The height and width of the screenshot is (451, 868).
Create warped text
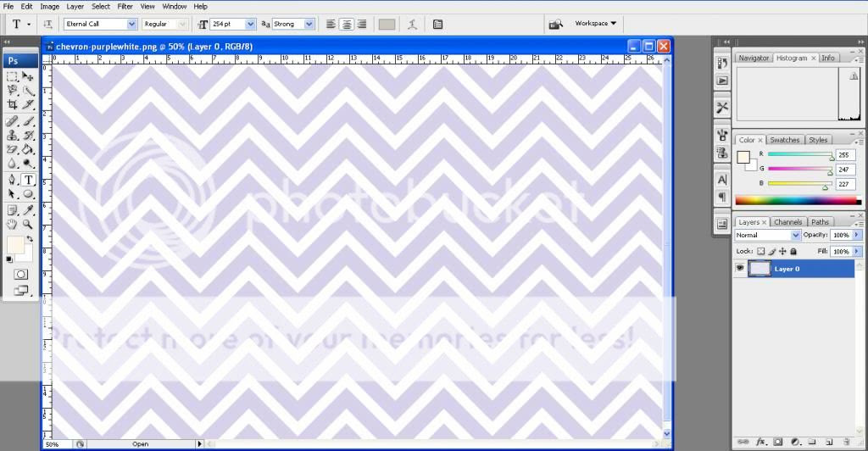(413, 25)
